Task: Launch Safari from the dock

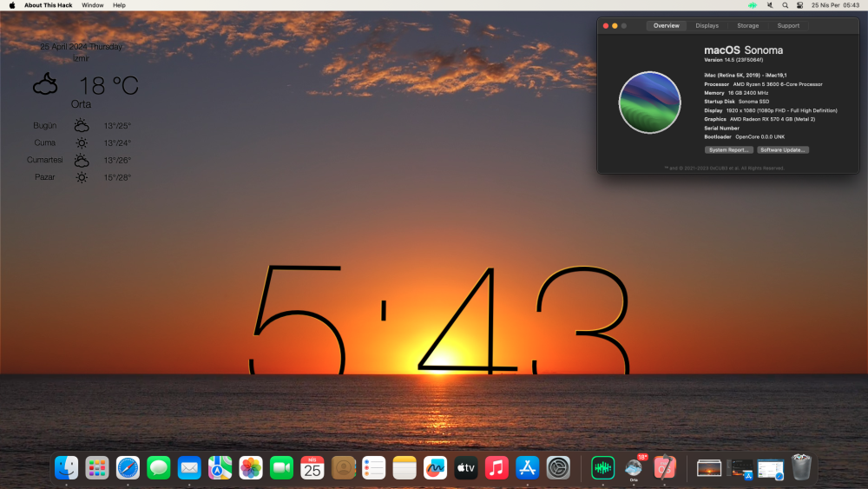Action: click(x=128, y=468)
